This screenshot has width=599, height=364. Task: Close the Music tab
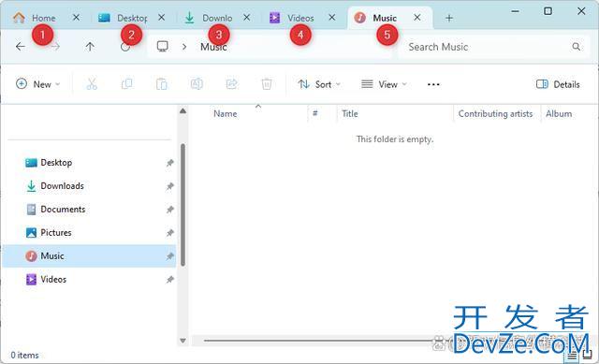(417, 18)
